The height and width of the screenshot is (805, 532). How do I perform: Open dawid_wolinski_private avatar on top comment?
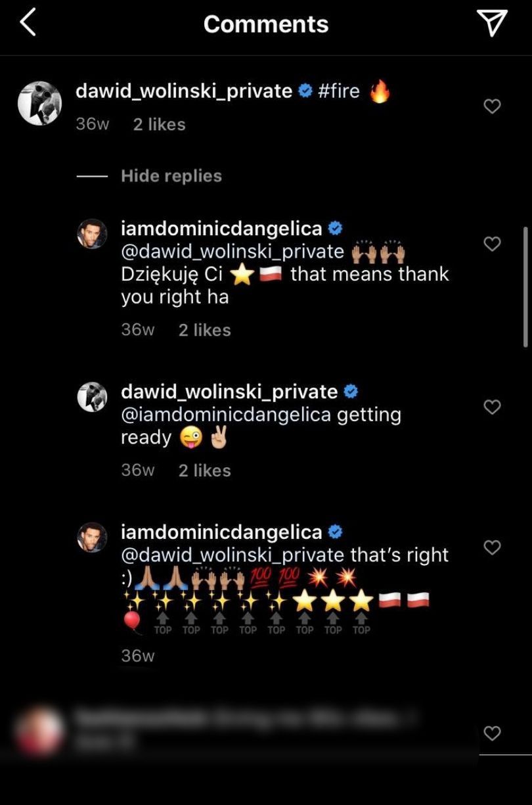[39, 103]
